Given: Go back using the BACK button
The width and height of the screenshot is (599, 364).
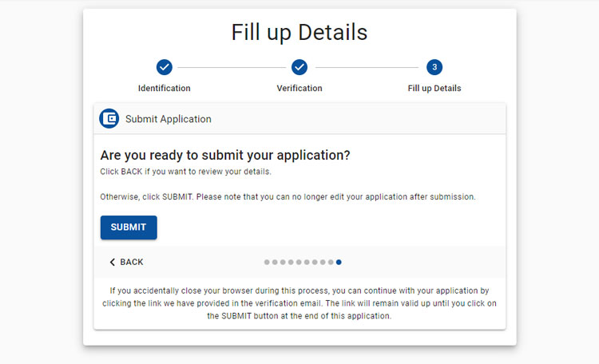Looking at the screenshot, I should 126,262.
